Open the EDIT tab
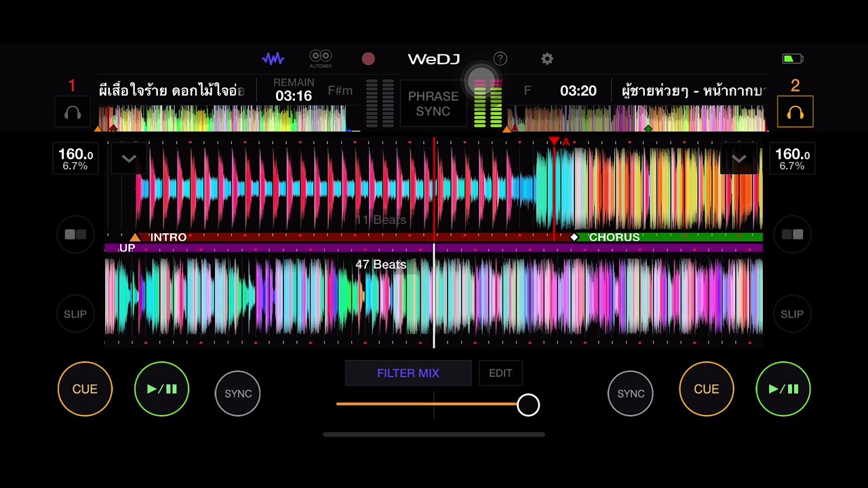 coord(500,373)
